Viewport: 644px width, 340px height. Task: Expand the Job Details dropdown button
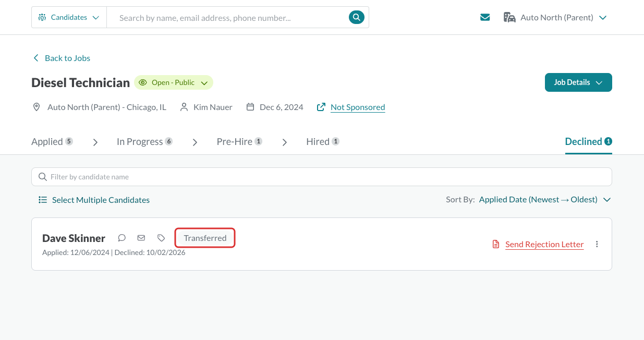[578, 82]
